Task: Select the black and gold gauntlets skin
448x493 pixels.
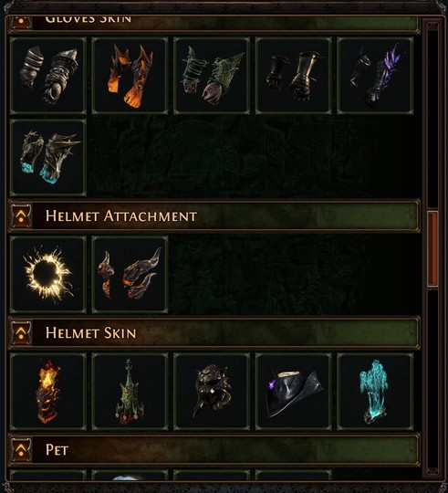Action: tap(294, 76)
